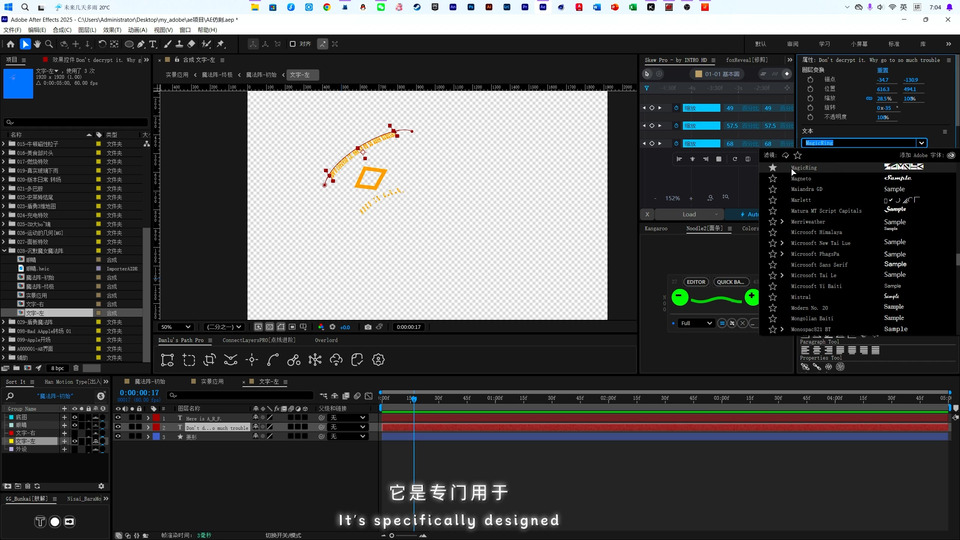Viewport: 960px width, 540px height.
Task: Open the 帮助(H) menu
Action: [x=207, y=30]
